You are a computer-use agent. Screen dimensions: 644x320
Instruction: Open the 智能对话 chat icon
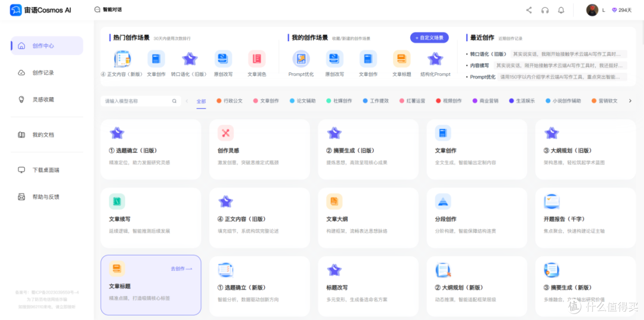(97, 10)
